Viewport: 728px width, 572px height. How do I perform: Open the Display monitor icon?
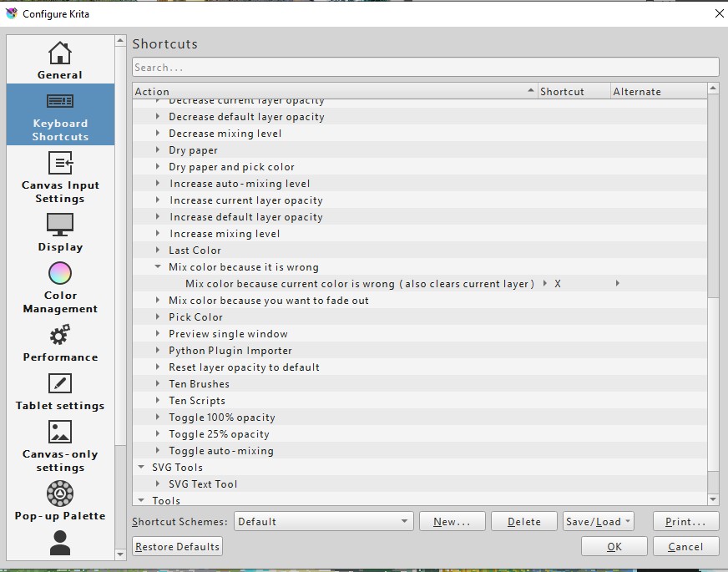tap(60, 225)
